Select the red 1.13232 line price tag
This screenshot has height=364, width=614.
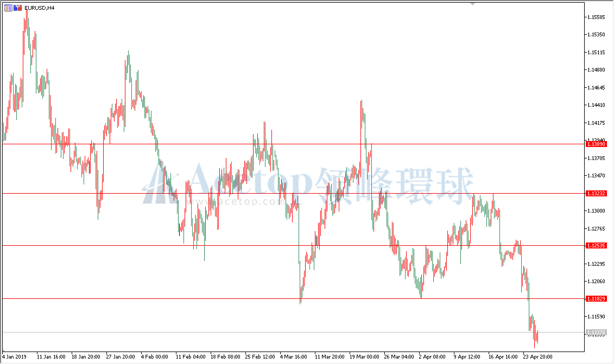597,194
